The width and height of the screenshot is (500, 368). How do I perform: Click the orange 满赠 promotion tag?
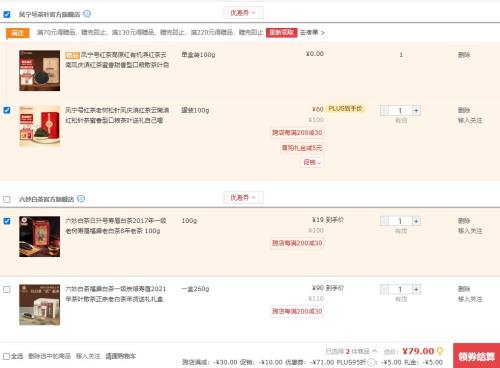pos(18,33)
